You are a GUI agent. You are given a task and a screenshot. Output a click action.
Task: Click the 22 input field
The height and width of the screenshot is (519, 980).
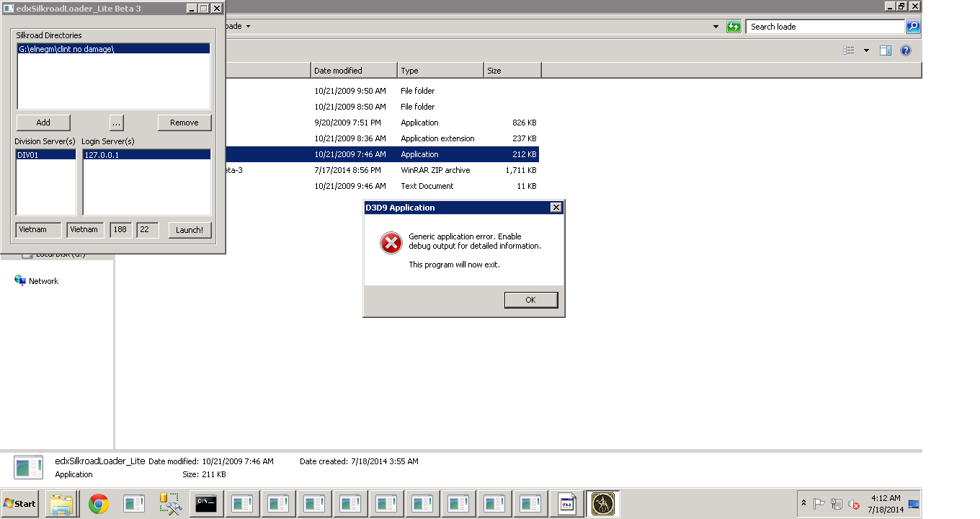tap(147, 230)
